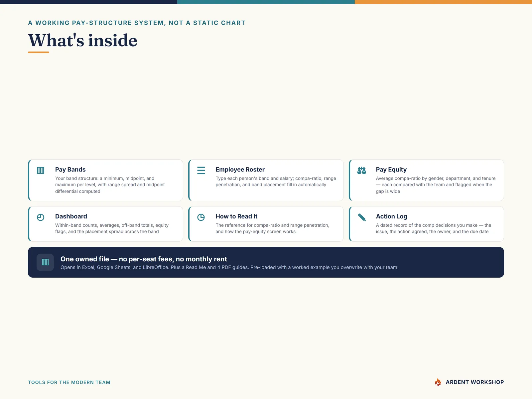This screenshot has width=532, height=399.
Task: Click the Action Log pencil icon
Action: click(362, 217)
